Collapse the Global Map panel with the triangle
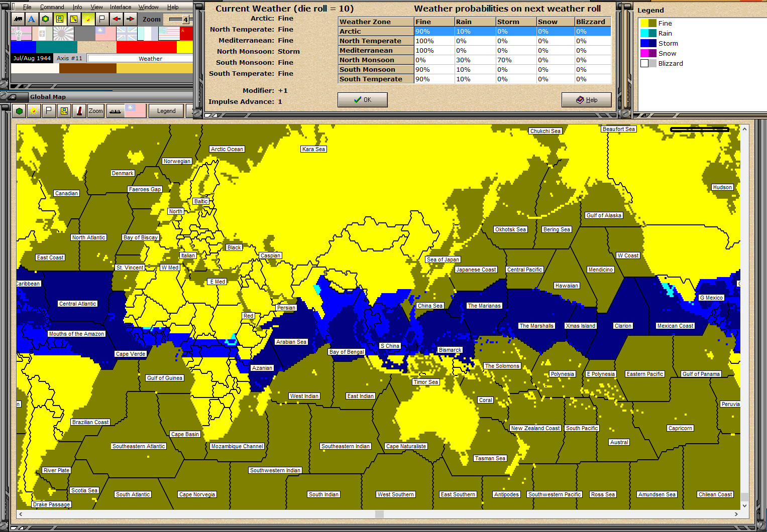Screen dimensions: 767x532 tap(13, 97)
